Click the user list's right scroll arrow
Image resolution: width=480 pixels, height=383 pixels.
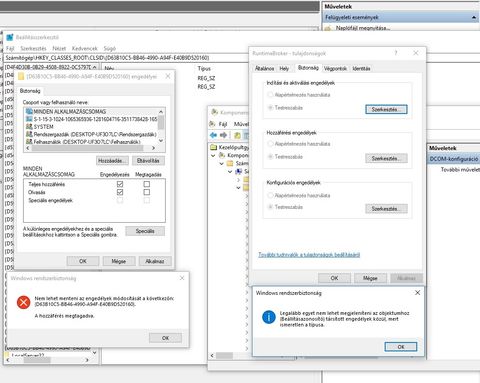pos(153,148)
